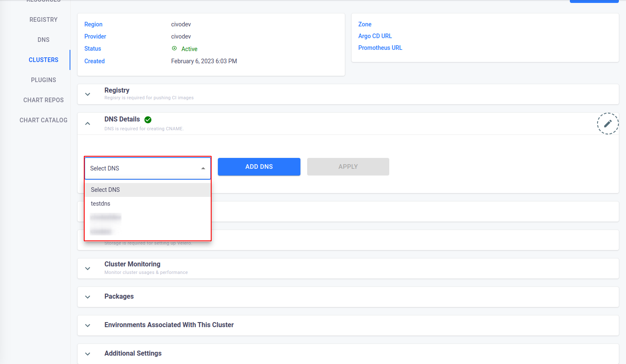
Task: Click the Status label
Action: (93, 49)
